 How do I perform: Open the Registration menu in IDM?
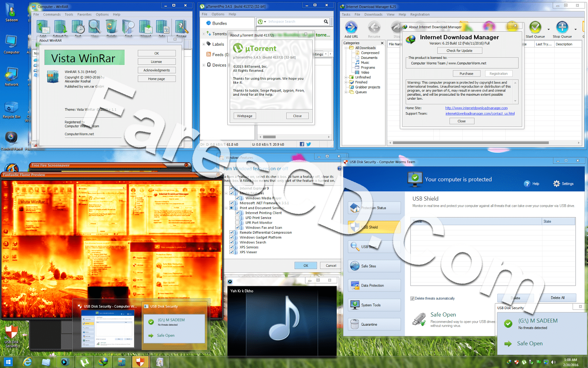point(420,15)
